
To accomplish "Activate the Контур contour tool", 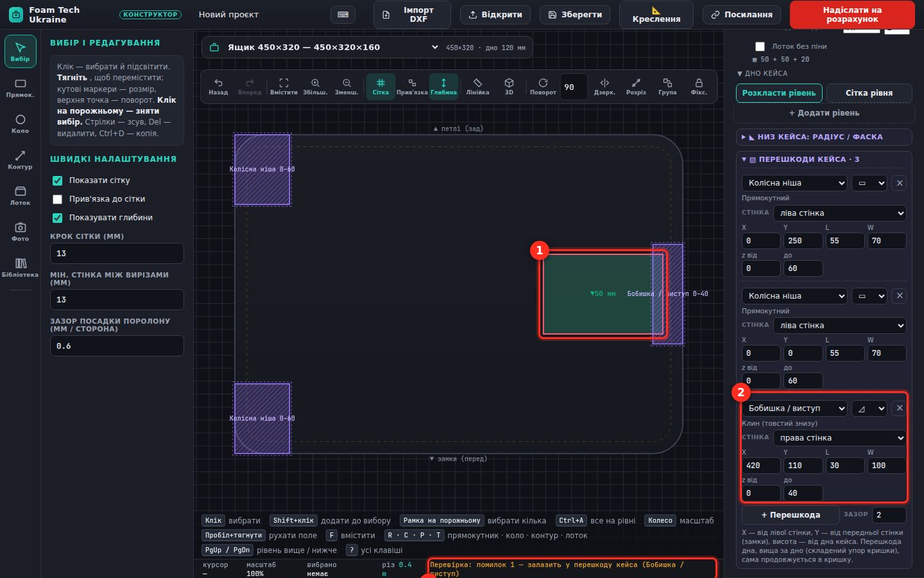I will pyautogui.click(x=20, y=159).
